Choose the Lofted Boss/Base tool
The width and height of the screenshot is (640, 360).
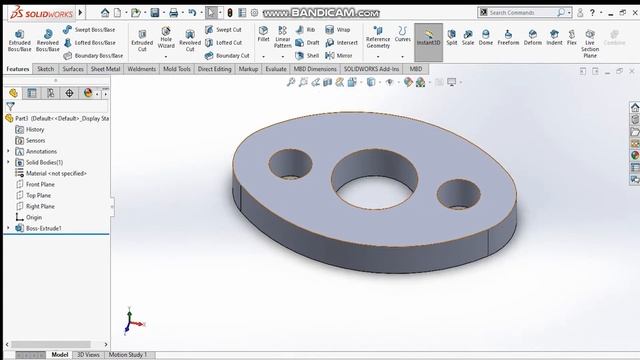click(89, 42)
